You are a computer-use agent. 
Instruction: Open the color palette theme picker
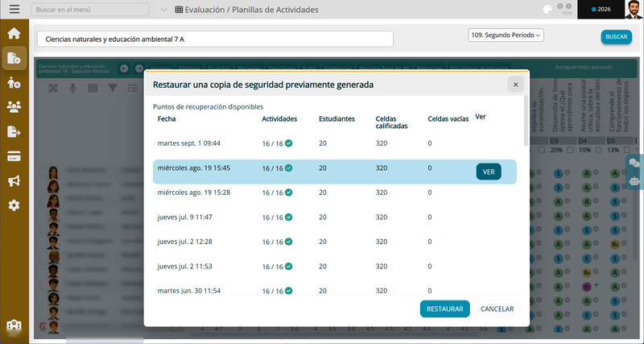point(547,10)
